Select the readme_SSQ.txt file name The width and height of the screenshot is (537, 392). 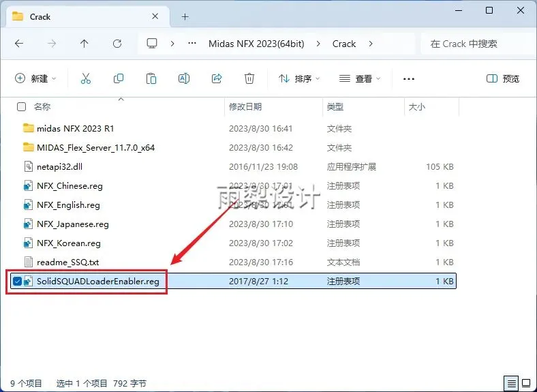(x=68, y=262)
